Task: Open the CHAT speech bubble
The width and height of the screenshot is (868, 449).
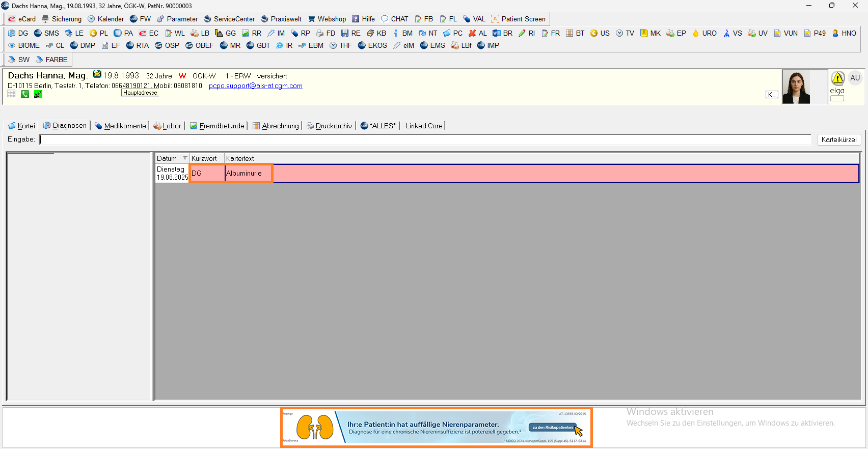Action: click(385, 19)
